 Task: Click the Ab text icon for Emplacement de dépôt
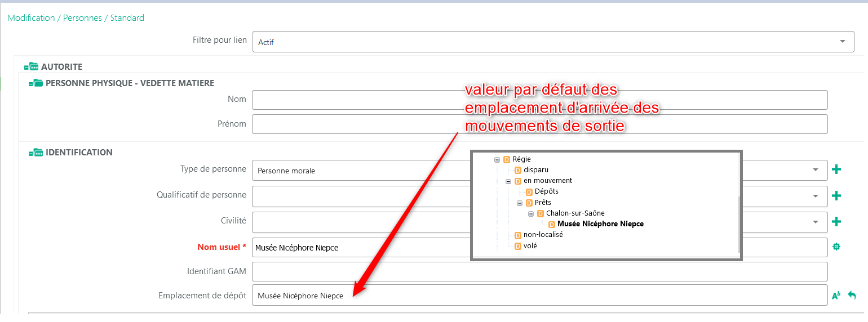(x=836, y=296)
